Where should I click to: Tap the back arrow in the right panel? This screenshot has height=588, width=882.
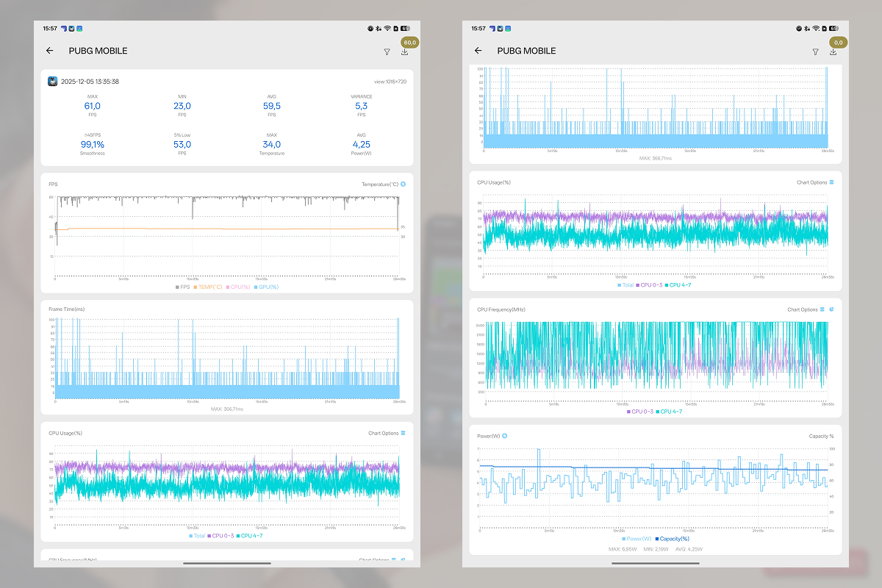[478, 51]
